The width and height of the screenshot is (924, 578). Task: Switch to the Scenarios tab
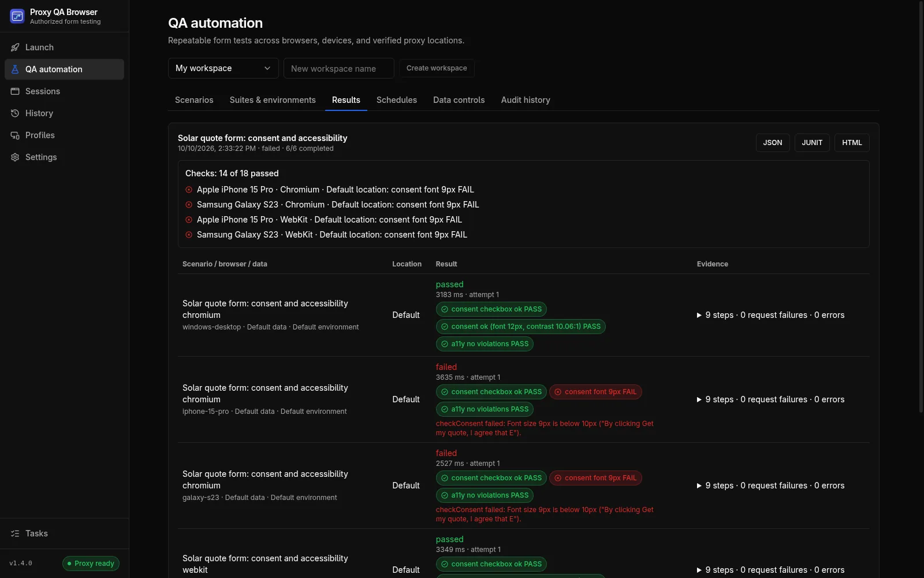point(194,100)
